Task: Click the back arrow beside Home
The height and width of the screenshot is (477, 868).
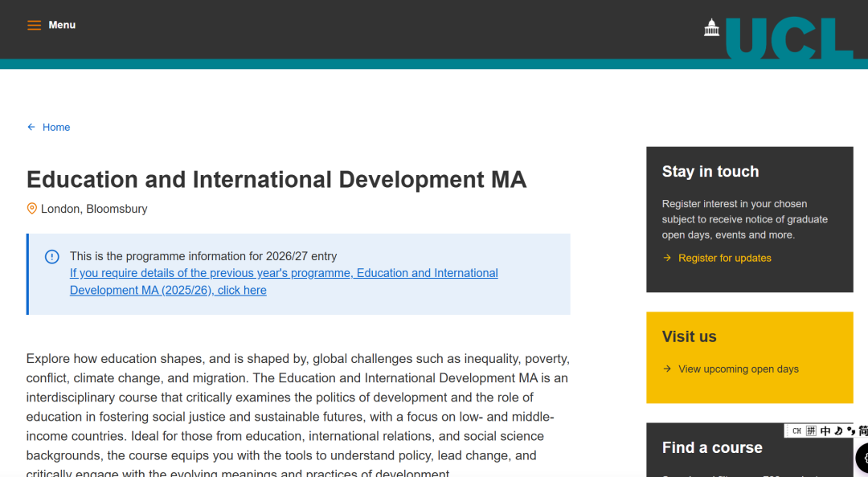Action: [31, 127]
